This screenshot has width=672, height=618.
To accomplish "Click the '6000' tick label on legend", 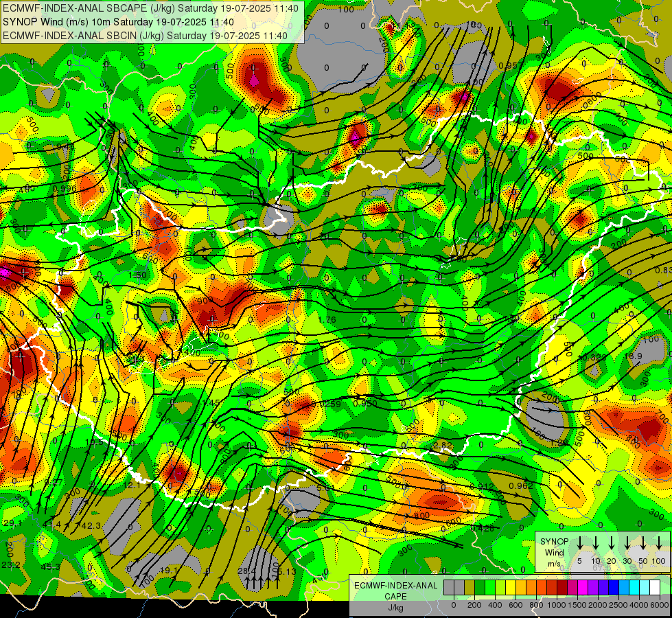I will pyautogui.click(x=659, y=605).
